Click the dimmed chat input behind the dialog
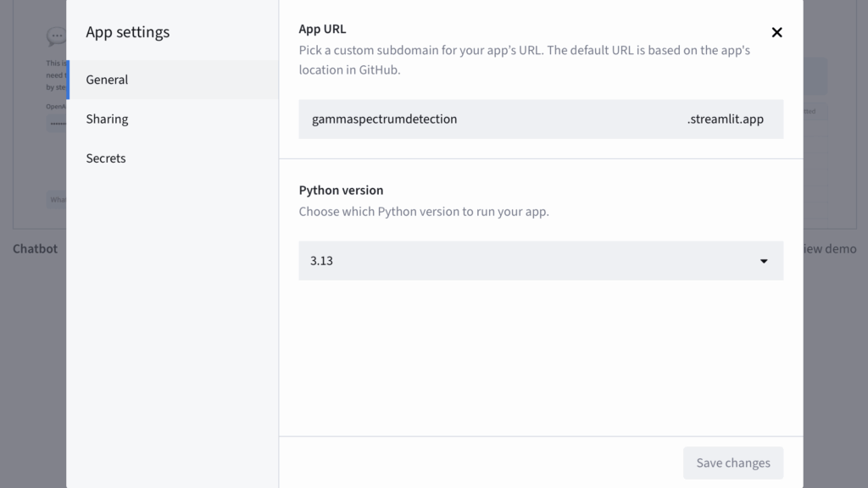Image resolution: width=868 pixels, height=488 pixels. [56, 200]
